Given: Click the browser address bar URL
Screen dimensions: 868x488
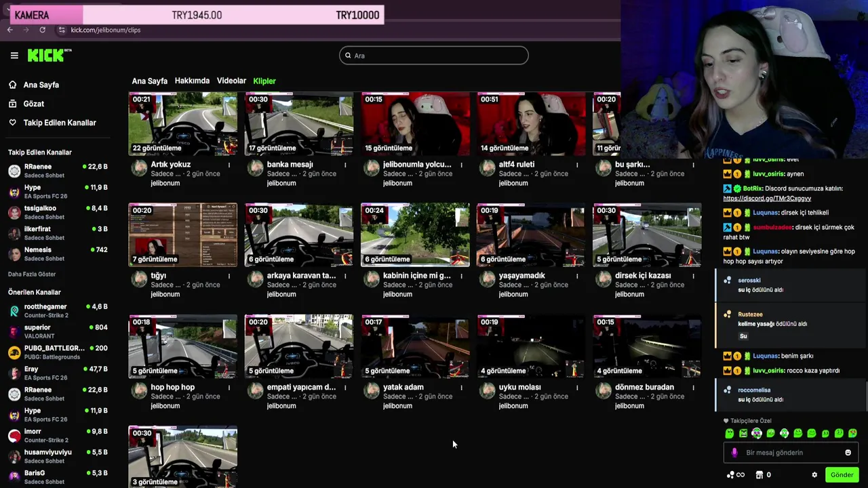Looking at the screenshot, I should click(106, 30).
